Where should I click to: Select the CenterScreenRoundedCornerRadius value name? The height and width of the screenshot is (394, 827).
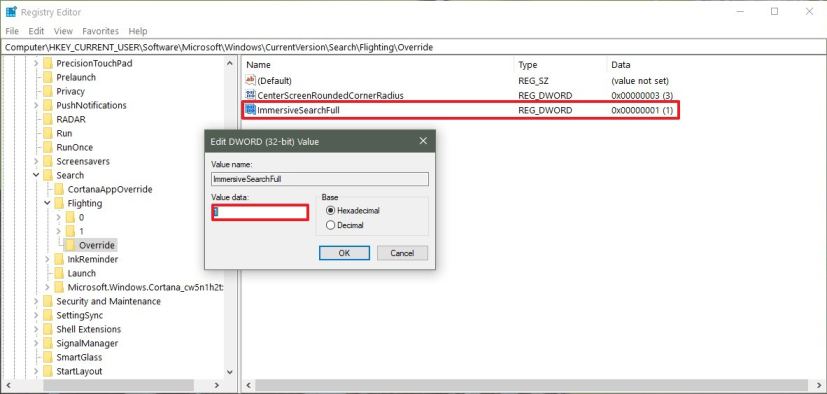[x=330, y=95]
